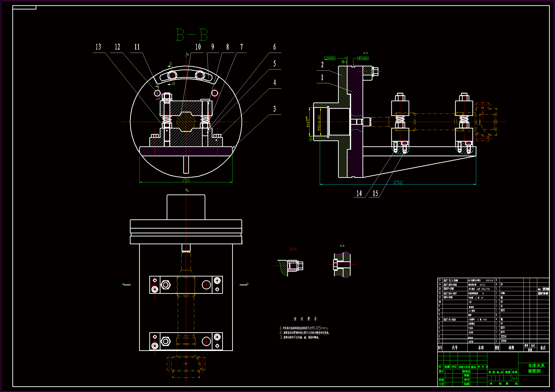Select the red D-D section label
555x392 pixels.
click(293, 249)
